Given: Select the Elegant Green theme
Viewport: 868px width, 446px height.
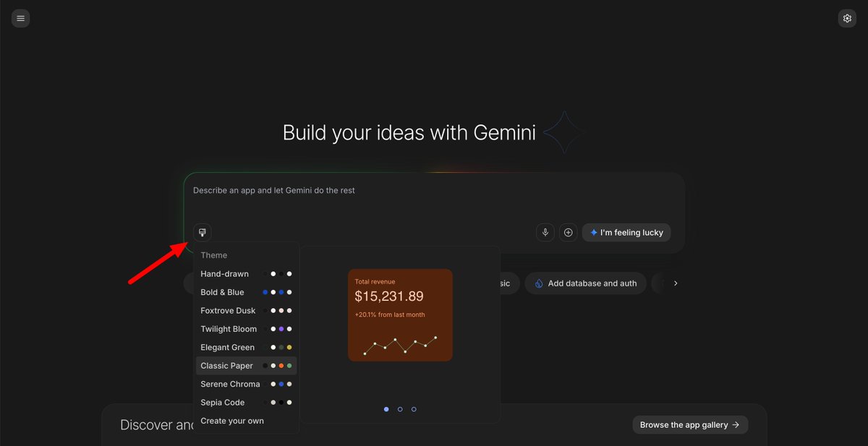Looking at the screenshot, I should (246, 348).
